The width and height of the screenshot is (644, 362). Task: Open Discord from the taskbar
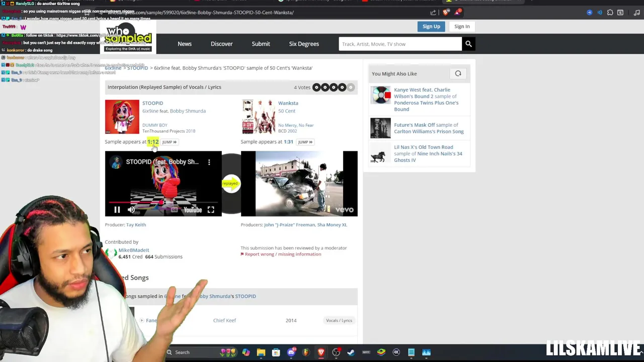tap(291, 352)
